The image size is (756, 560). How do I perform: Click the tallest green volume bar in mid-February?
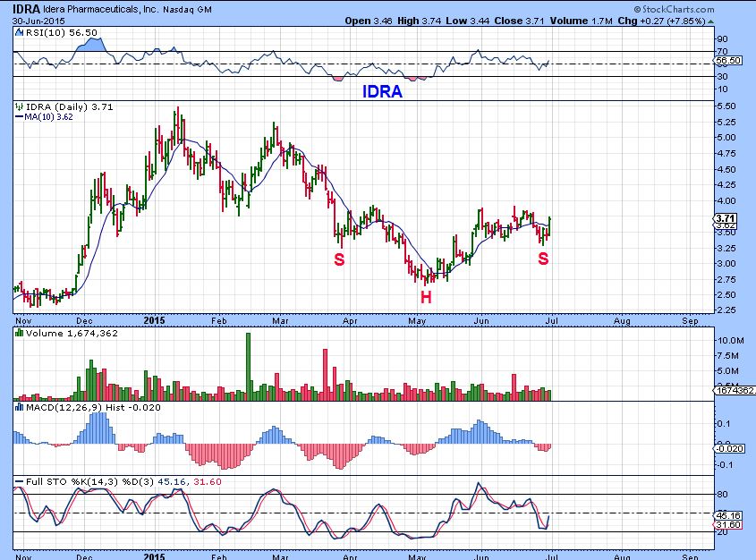pyautogui.click(x=249, y=367)
